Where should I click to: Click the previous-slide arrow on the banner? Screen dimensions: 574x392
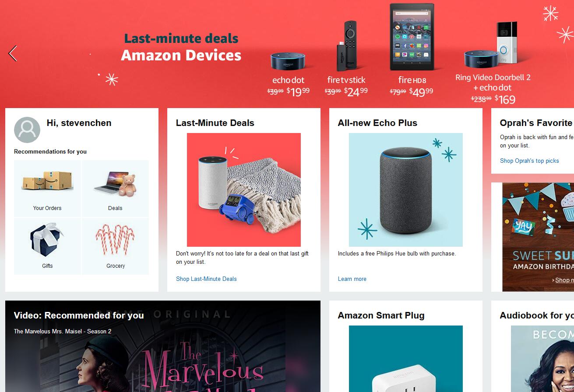pyautogui.click(x=13, y=53)
